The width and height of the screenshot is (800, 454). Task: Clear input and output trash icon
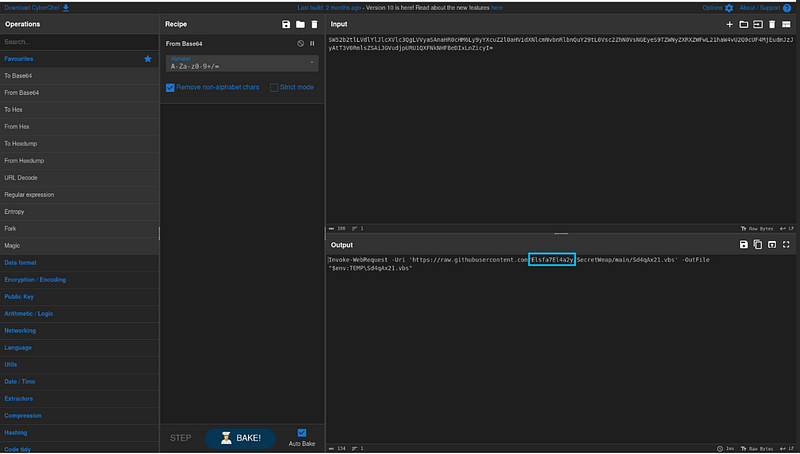(x=772, y=24)
